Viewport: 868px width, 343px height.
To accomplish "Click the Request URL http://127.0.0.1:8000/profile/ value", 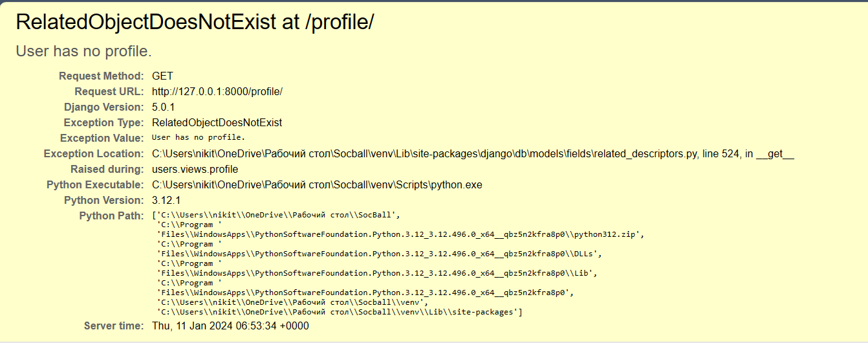I will (x=217, y=92).
